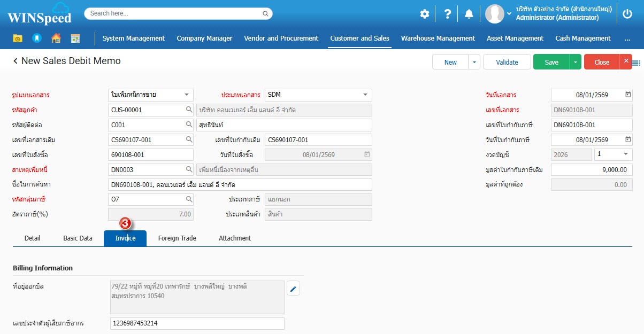This screenshot has height=334, width=644.
Task: Click the blue bookmark icon
Action: click(x=36, y=38)
